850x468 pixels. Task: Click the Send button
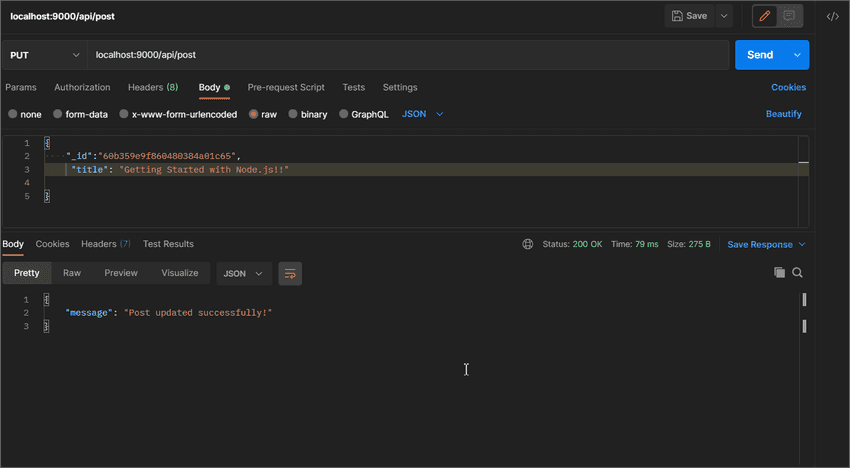pyautogui.click(x=761, y=55)
